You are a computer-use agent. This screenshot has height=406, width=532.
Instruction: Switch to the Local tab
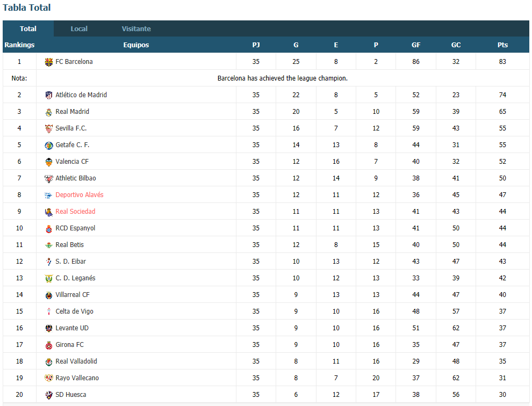[79, 29]
